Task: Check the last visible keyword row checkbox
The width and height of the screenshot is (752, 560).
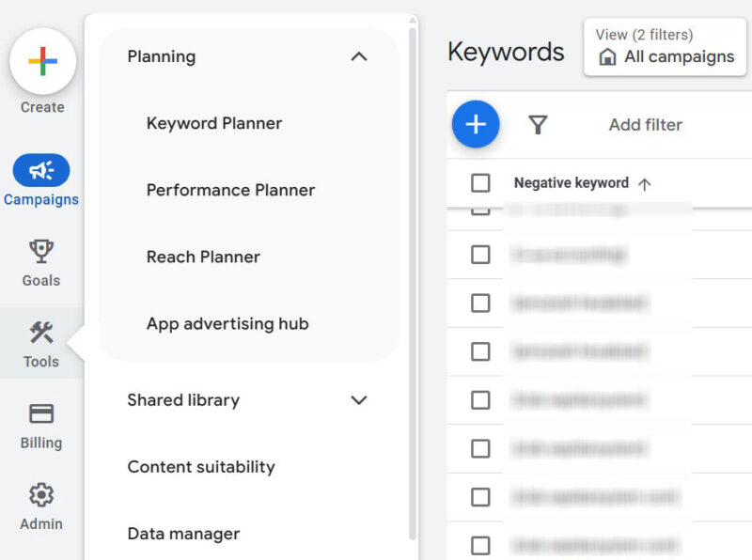Action: click(480, 545)
